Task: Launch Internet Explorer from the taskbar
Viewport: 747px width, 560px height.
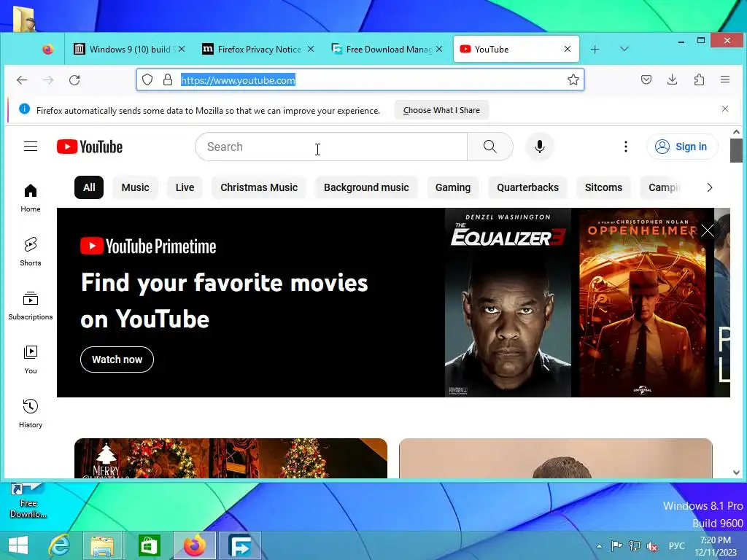Action: (x=60, y=545)
